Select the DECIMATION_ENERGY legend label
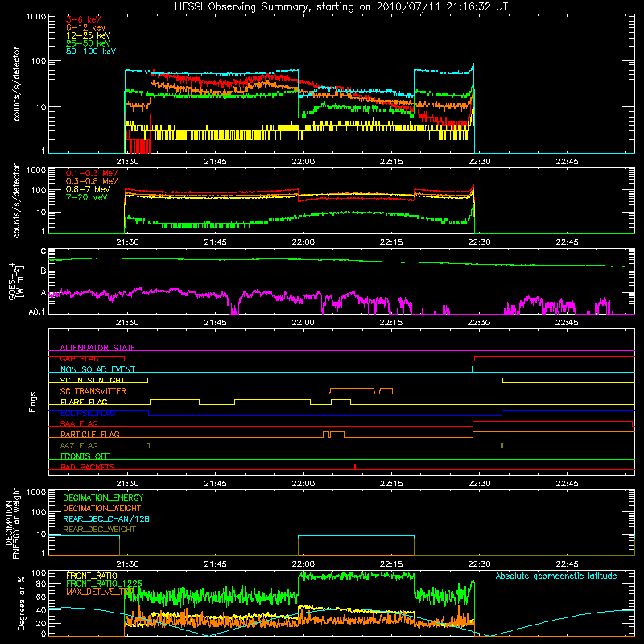The height and width of the screenshot is (644, 644). [103, 497]
